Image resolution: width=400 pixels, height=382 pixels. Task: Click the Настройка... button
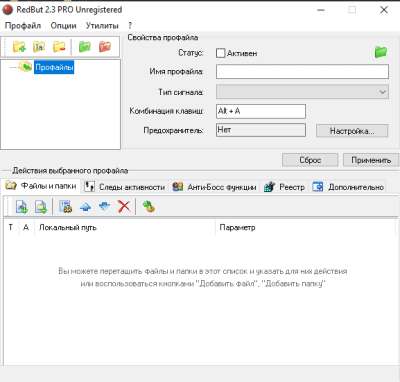[352, 131]
